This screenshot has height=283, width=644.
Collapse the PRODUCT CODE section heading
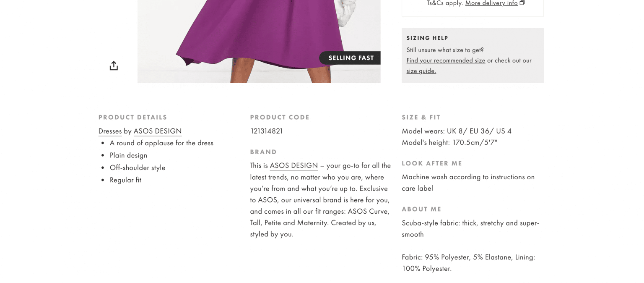280,117
